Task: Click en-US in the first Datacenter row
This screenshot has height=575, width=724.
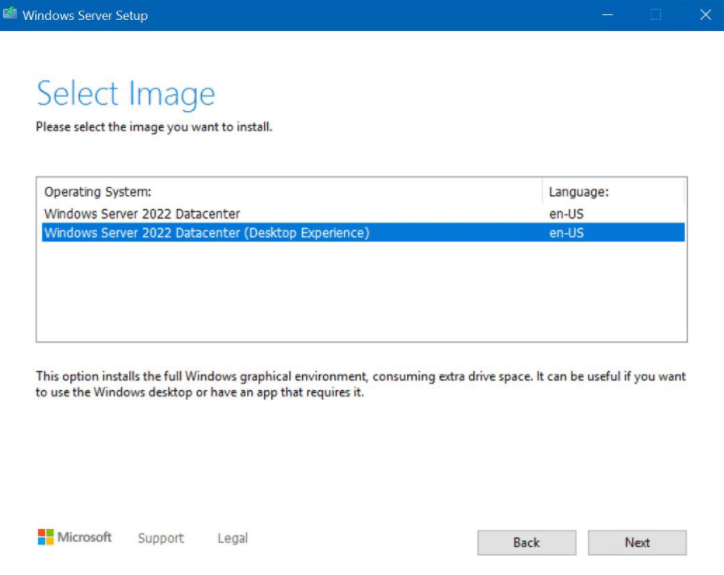Action: pos(566,213)
